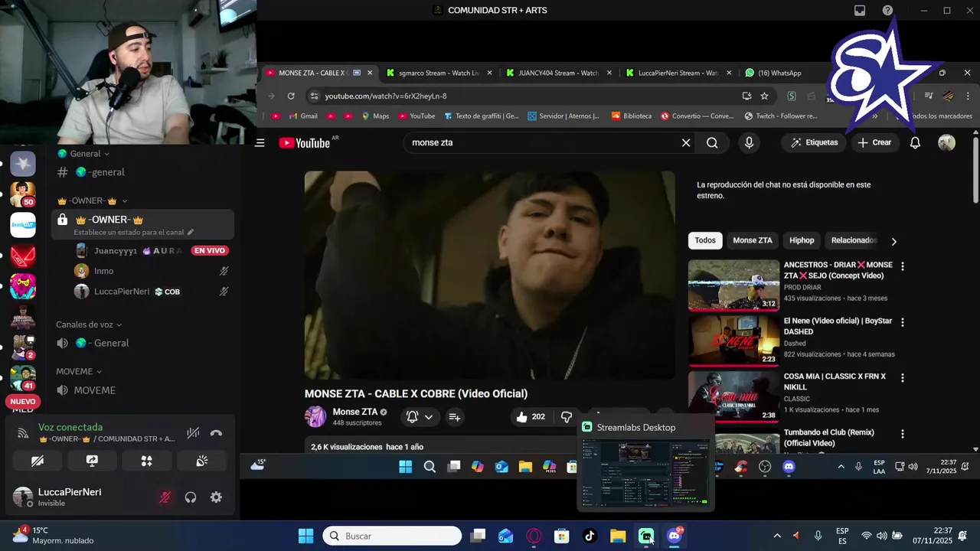Screen dimensions: 980x551
Task: Open the Biblioteca bookmark
Action: pyautogui.click(x=631, y=116)
